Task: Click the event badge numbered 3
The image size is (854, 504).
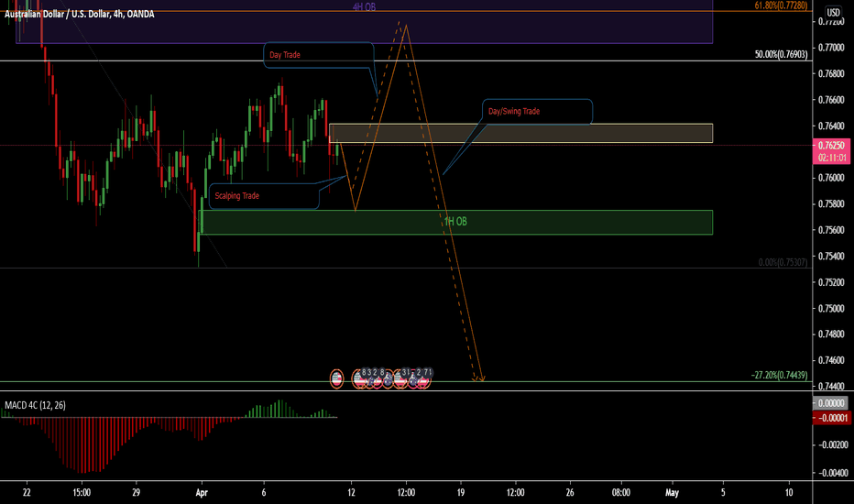Action: (370, 373)
